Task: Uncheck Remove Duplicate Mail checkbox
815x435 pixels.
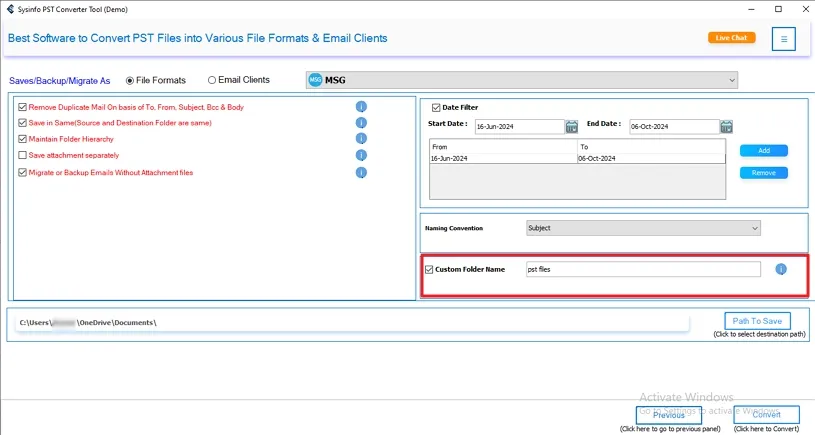Action: 23,107
